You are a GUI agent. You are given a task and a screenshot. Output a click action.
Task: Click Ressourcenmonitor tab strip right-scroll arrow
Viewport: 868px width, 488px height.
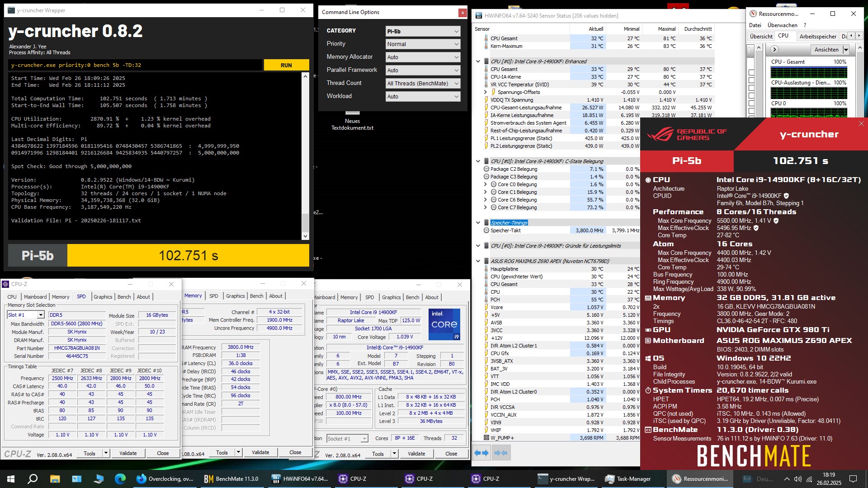(859, 36)
